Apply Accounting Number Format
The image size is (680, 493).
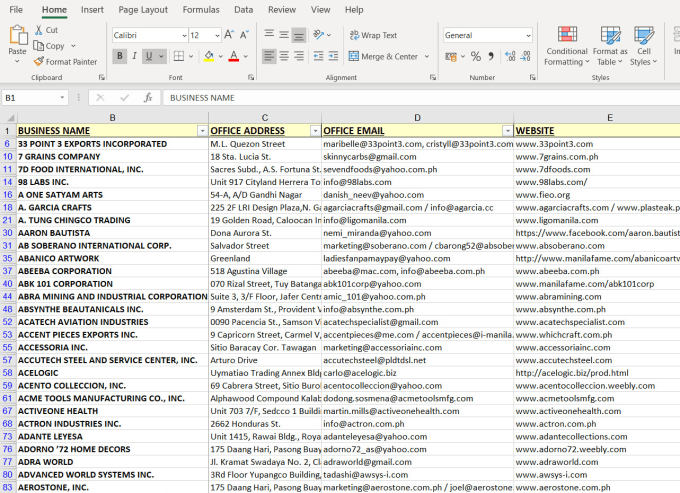(451, 56)
